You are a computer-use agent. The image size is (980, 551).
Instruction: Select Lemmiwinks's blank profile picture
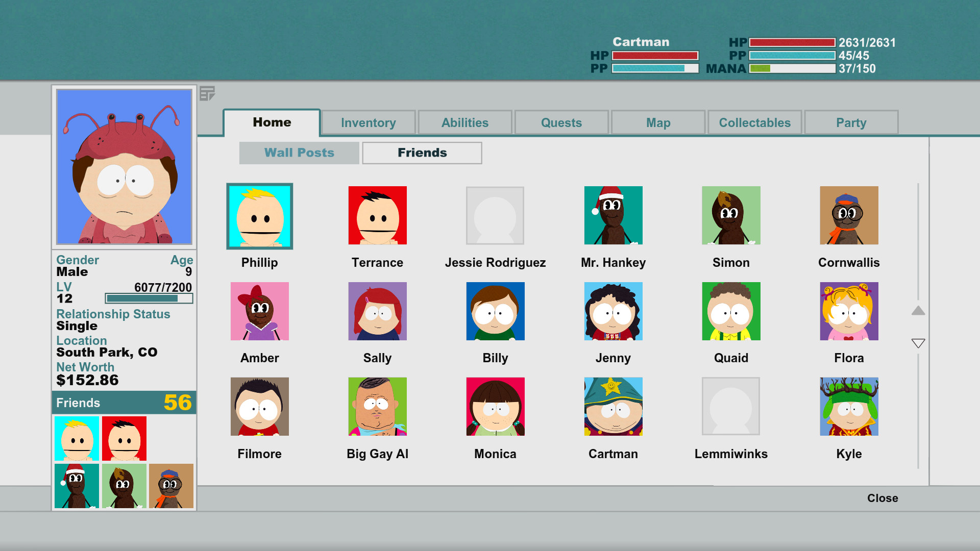coord(731,407)
